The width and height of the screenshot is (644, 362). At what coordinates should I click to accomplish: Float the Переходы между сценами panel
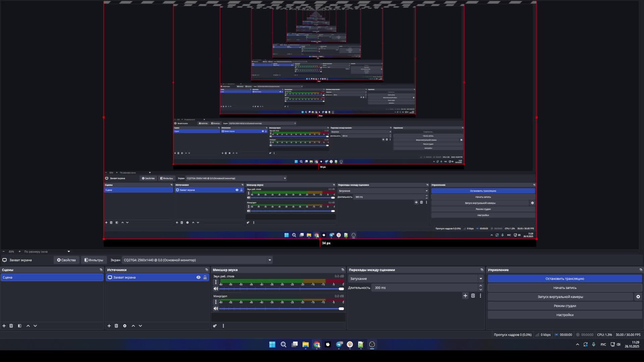coord(482,270)
